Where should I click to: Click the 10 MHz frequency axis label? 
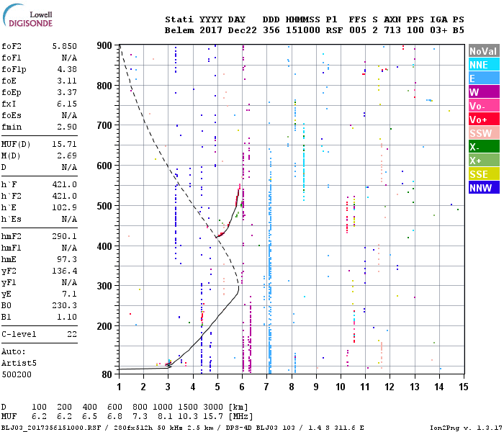[341, 387]
